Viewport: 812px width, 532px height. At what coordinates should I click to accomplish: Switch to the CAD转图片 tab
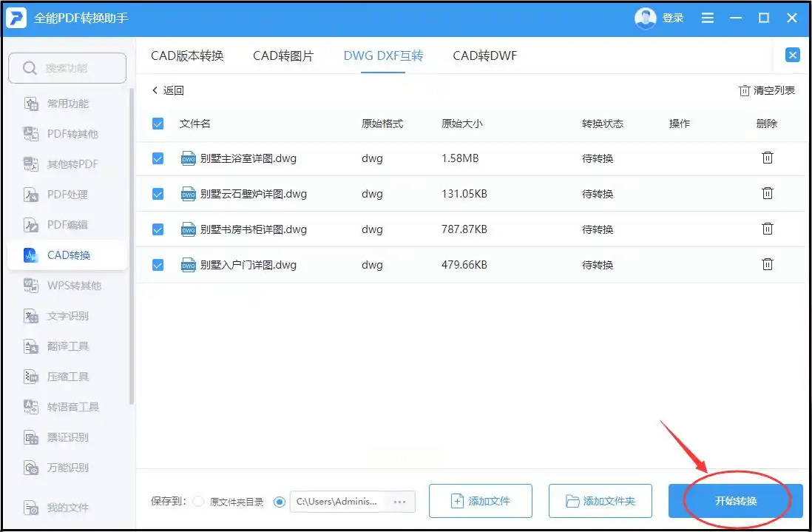[283, 55]
